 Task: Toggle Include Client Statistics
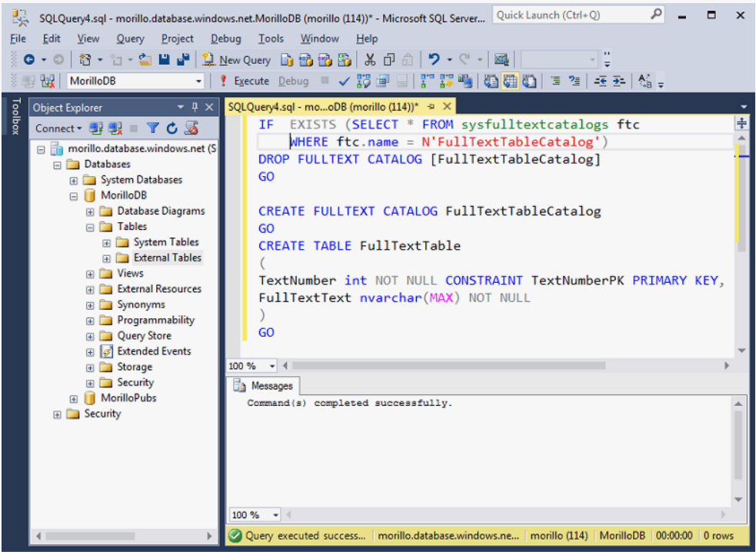465,81
